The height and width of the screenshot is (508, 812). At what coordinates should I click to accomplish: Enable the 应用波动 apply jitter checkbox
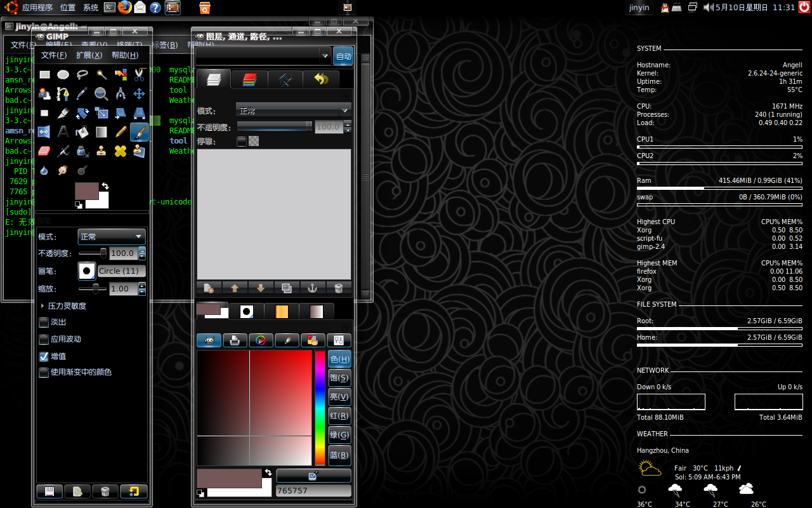(x=44, y=339)
